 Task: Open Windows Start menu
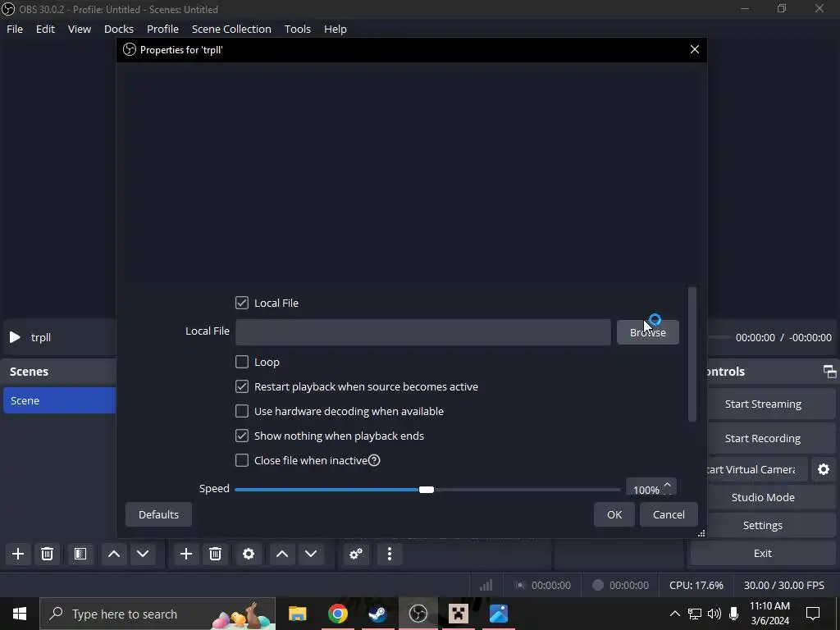(20, 614)
